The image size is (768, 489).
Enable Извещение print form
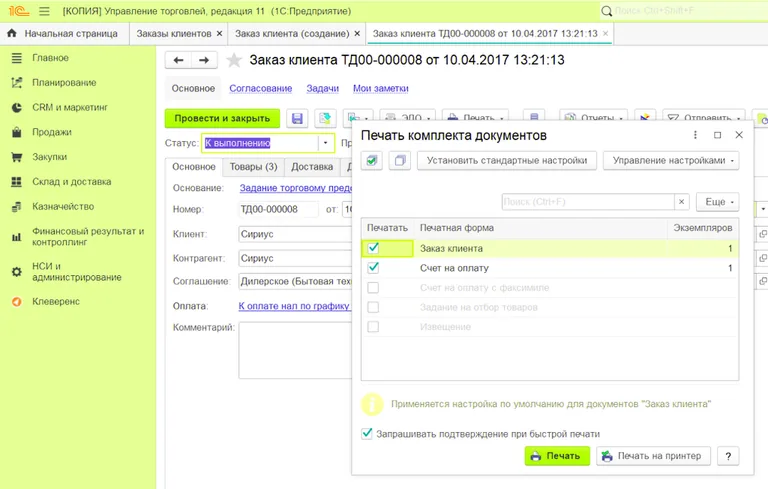point(373,326)
